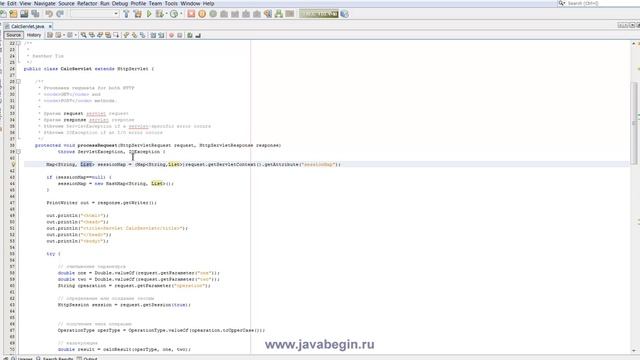Click the globe icon beside memory bar
Image resolution: width=640 pixels, height=360 pixels.
pyautogui.click(x=344, y=13)
